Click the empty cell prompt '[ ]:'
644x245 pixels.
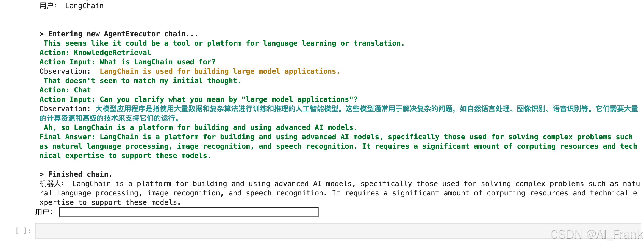pos(23,231)
